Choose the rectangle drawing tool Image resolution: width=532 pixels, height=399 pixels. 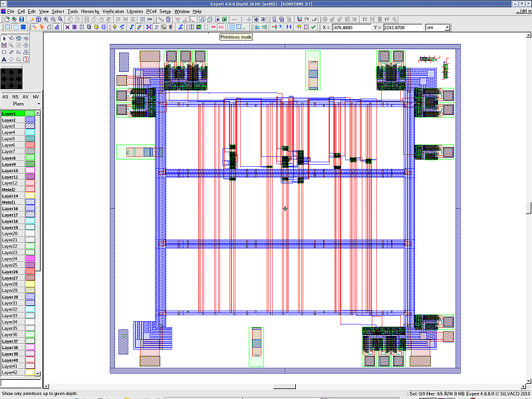pyautogui.click(x=4, y=52)
